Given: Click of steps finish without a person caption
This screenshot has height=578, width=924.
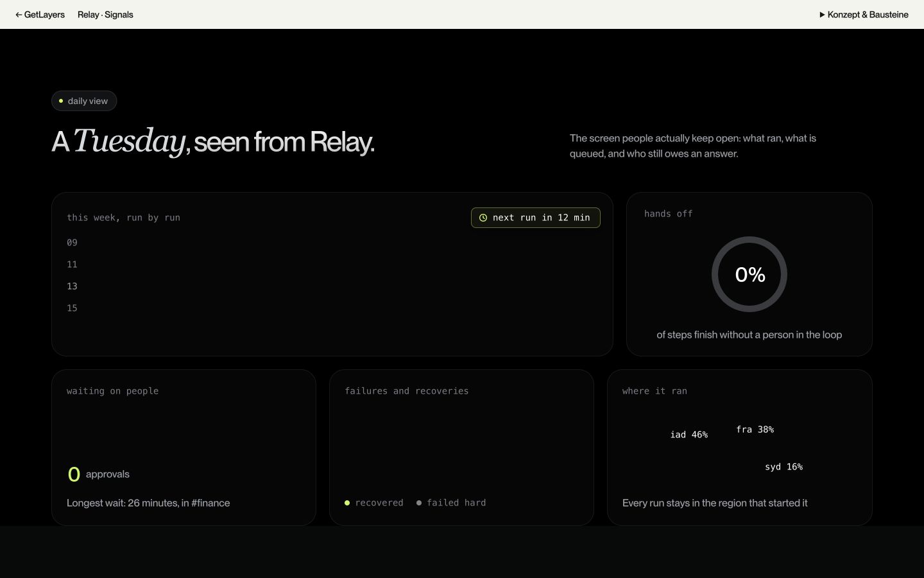Looking at the screenshot, I should [749, 335].
